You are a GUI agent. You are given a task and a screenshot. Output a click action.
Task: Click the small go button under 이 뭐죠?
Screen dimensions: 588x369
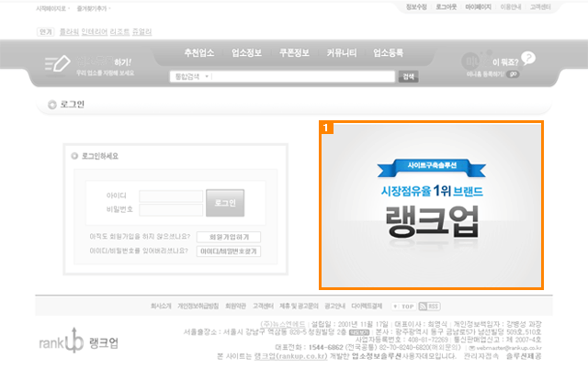(513, 74)
